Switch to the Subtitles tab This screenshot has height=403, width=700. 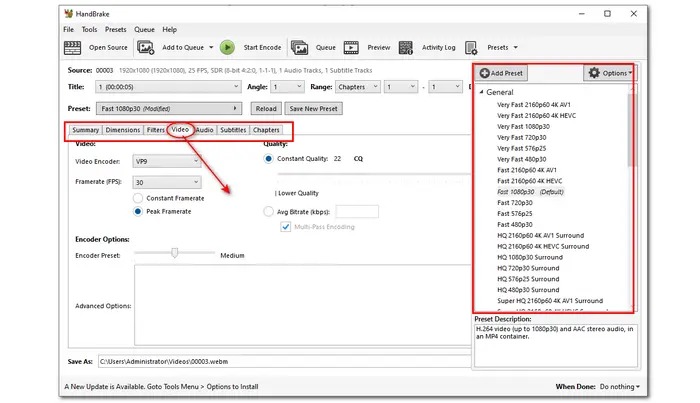[x=233, y=130]
